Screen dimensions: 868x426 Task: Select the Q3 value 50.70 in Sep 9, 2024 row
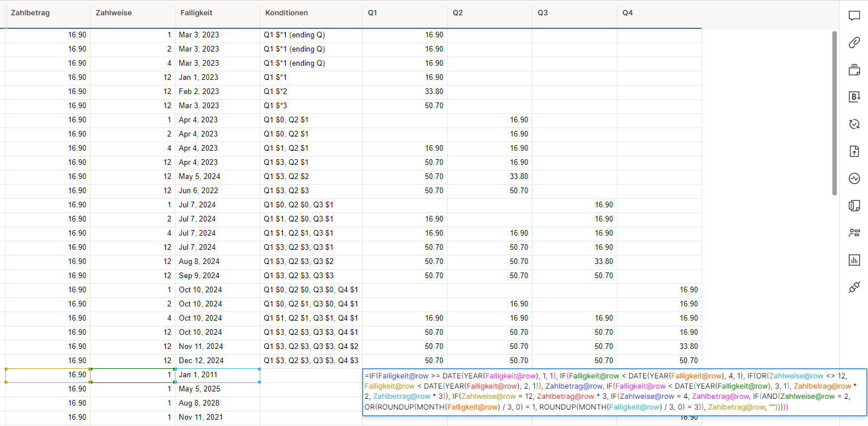tap(574, 275)
